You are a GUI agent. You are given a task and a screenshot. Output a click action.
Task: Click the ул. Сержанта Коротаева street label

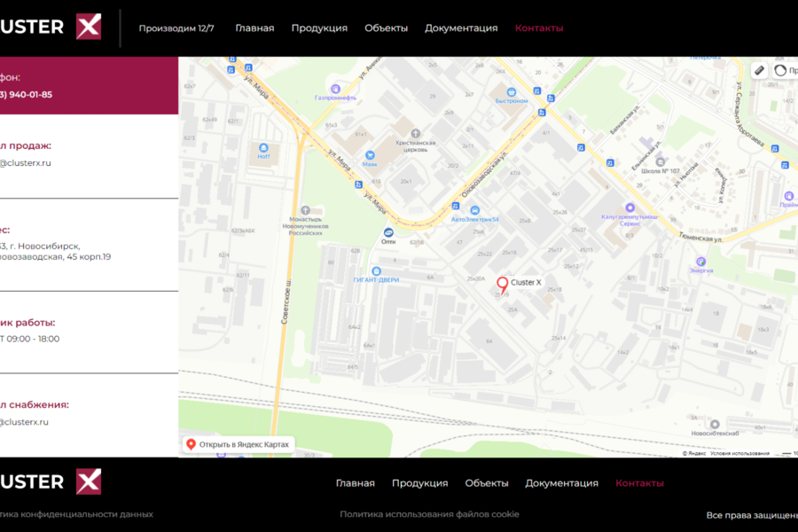[750, 114]
